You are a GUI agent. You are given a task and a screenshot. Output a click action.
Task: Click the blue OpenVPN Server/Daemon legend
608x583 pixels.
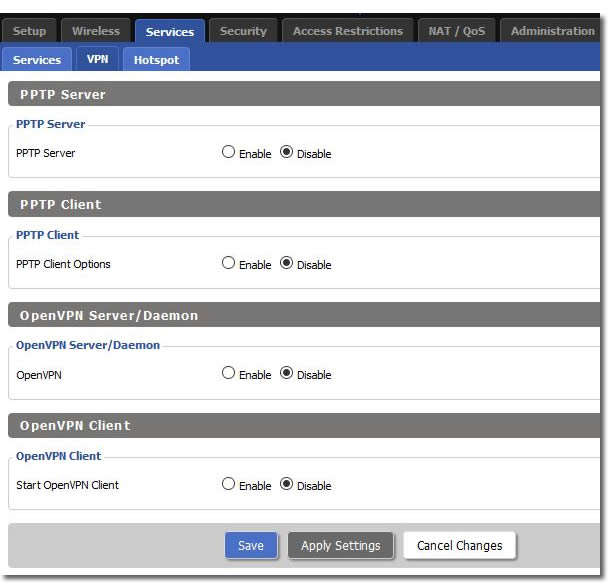[88, 345]
